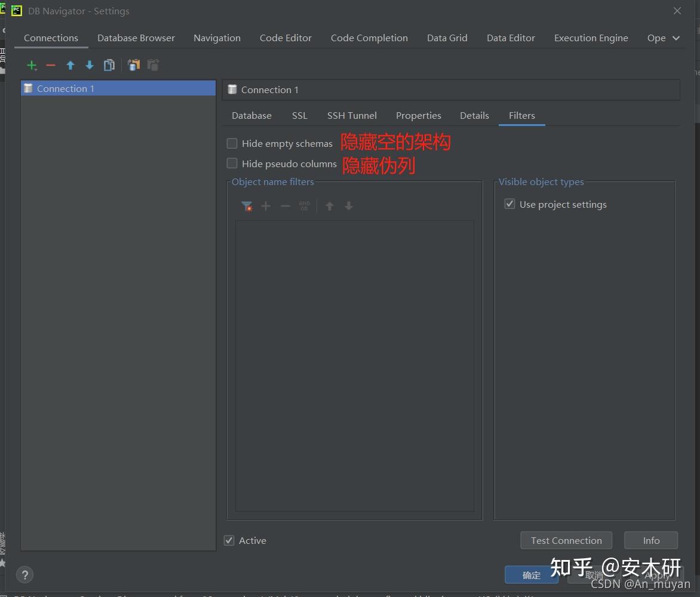
Task: Select the Filters sub-tab
Action: coord(521,116)
